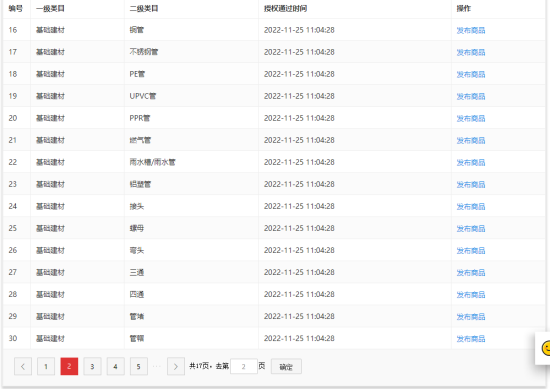Expand the pagination ellipsis

pyautogui.click(x=157, y=367)
